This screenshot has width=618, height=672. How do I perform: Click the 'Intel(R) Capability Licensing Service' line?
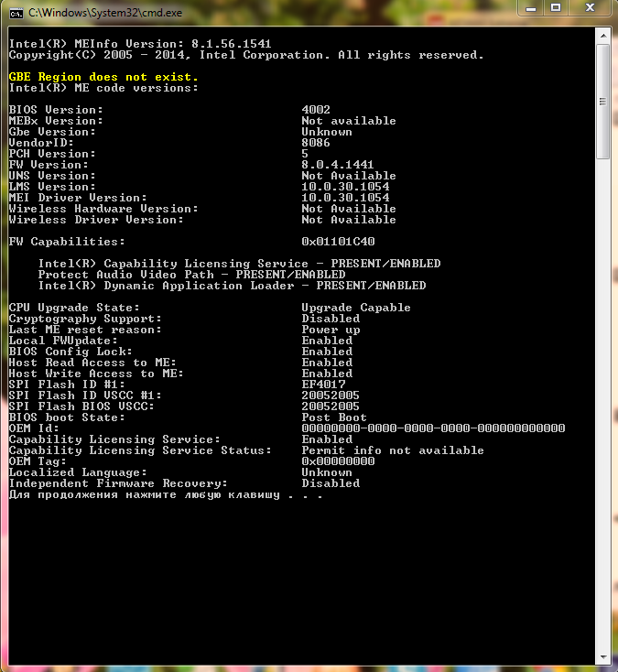pyautogui.click(x=239, y=264)
